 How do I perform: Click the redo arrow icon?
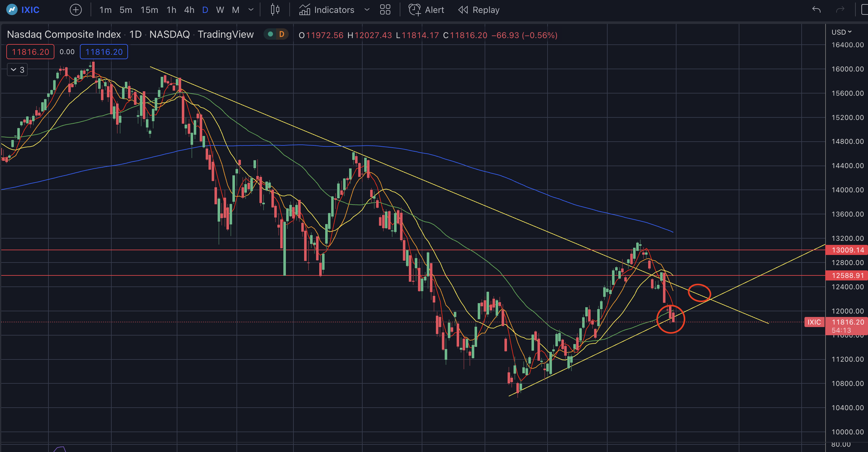click(840, 10)
